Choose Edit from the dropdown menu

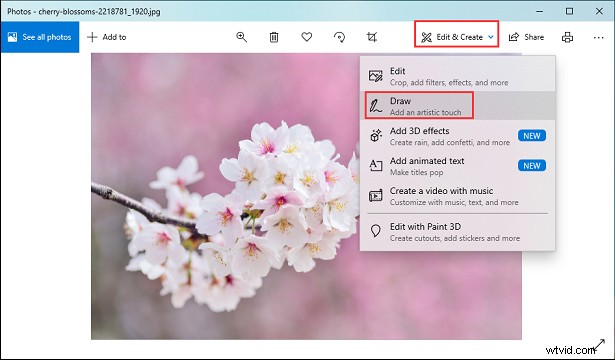tap(457, 76)
